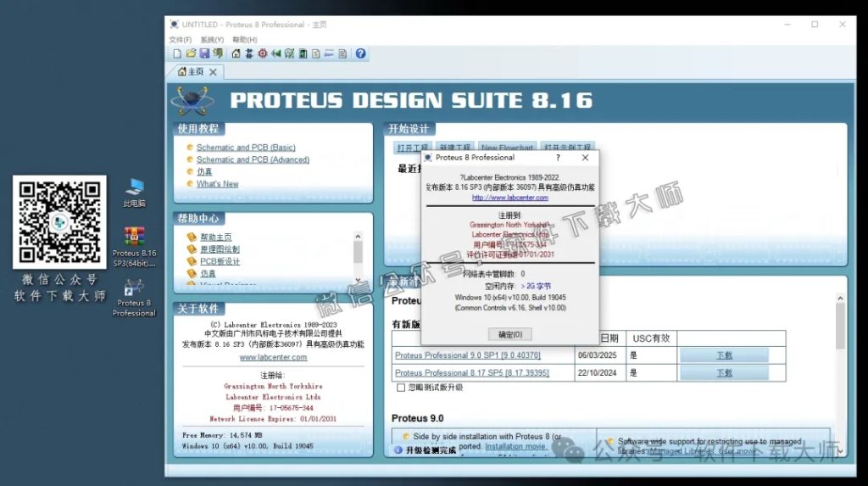Click the 此电脑 desktop icon

click(135, 193)
